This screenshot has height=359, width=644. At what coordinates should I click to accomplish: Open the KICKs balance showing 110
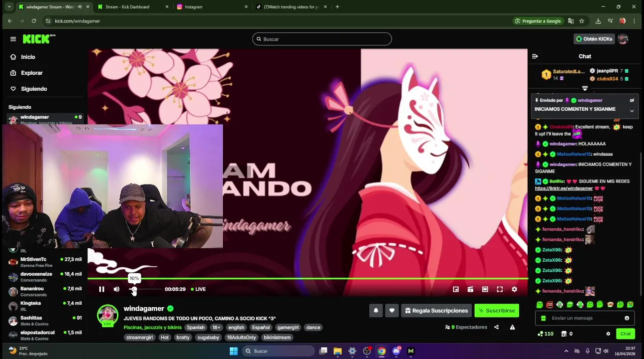coord(545,334)
